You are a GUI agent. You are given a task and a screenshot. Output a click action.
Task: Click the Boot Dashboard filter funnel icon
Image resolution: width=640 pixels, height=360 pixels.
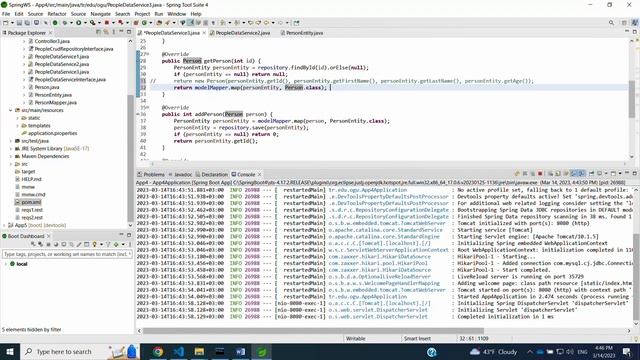coord(108,244)
